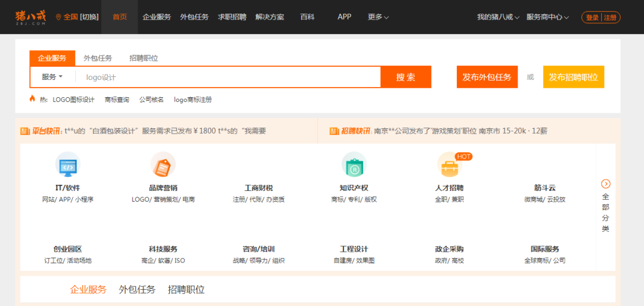
Task: Click the 领导力 sub-link
Action: click(x=259, y=261)
